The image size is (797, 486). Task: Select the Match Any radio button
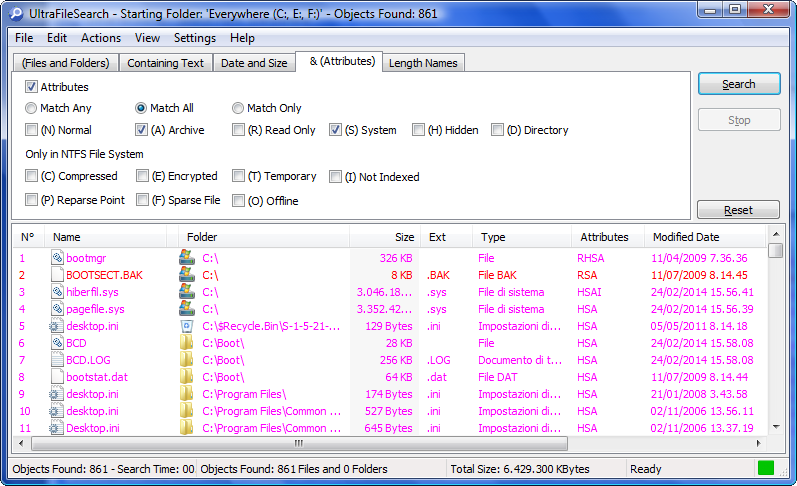click(31, 108)
